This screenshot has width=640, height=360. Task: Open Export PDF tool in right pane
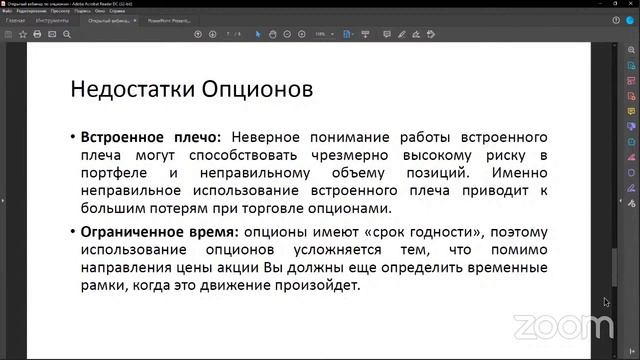631,65
